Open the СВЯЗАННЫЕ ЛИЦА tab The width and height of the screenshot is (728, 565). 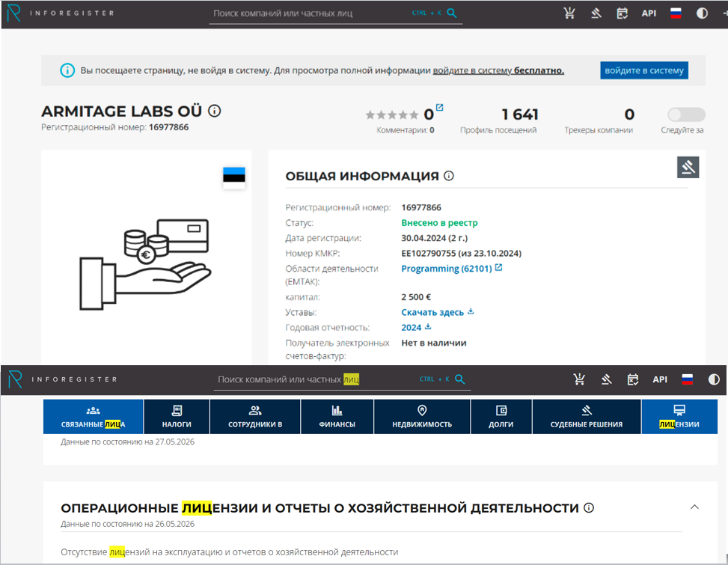click(94, 416)
